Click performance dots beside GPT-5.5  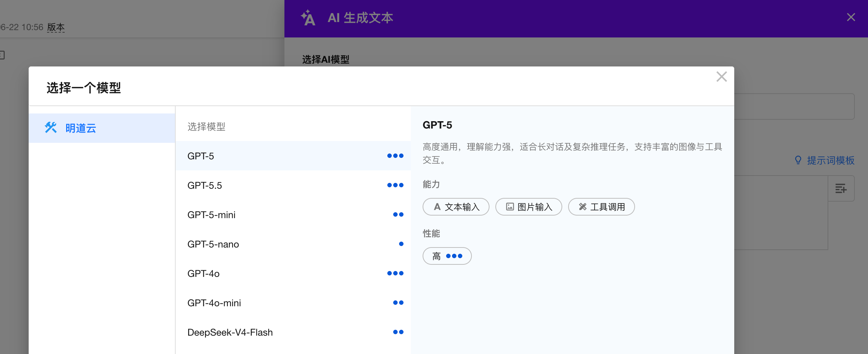coord(395,185)
